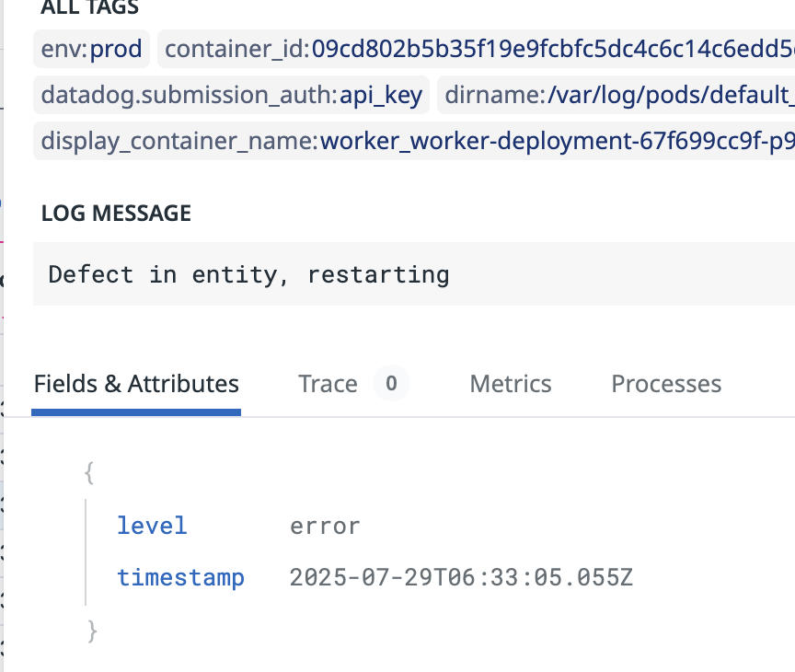
Task: Click the JSON tree vertical indent guide
Action: [86, 552]
